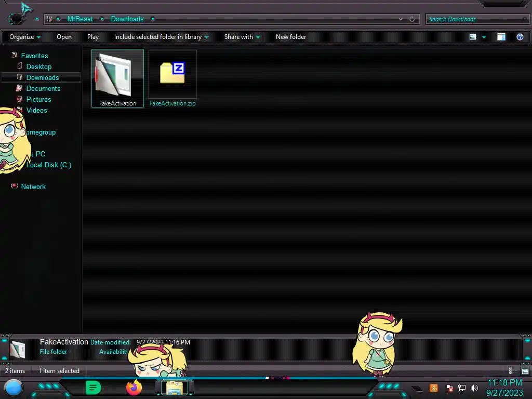Open Homegroup in the sidebar

pos(41,132)
